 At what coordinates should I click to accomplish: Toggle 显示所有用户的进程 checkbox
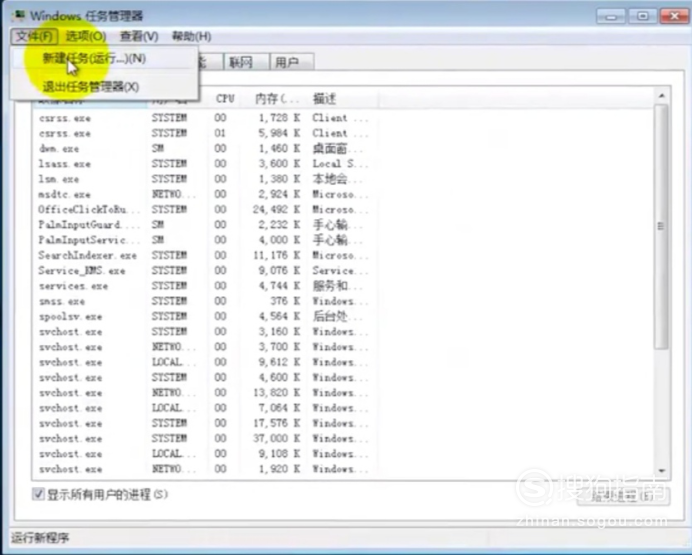pyautogui.click(x=38, y=494)
